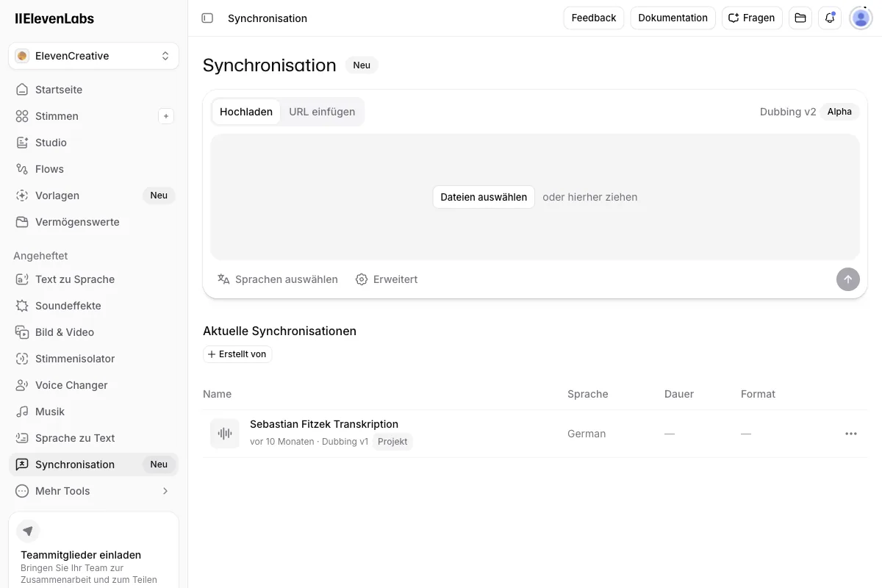Open three-dot menu for Sebastian Fitzek row

point(851,434)
